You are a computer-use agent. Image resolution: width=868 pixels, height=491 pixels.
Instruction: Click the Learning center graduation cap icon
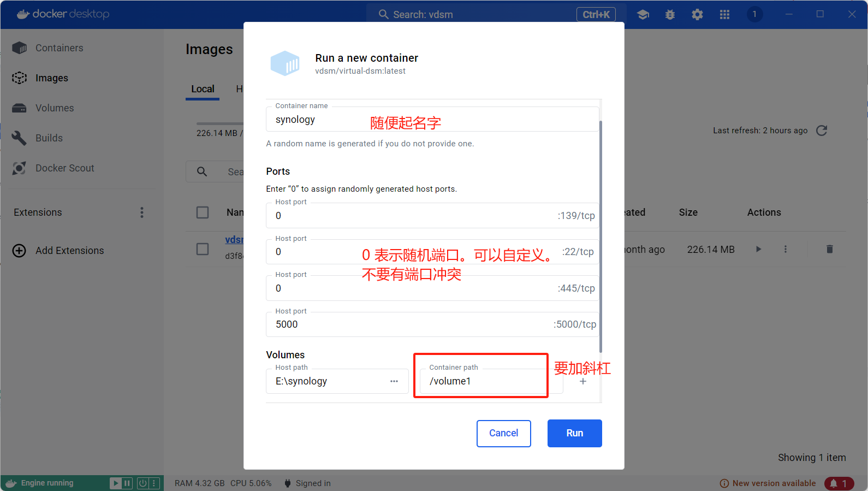[643, 15]
